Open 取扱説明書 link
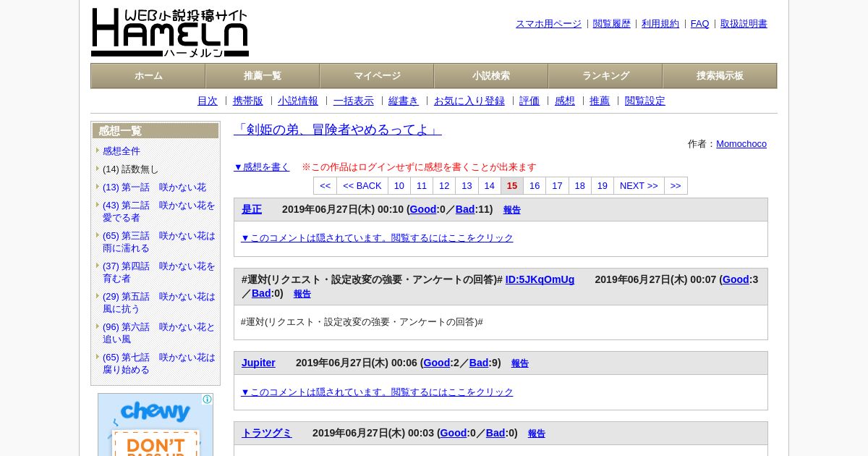Screen dimensions: 868x456 [x=744, y=24]
